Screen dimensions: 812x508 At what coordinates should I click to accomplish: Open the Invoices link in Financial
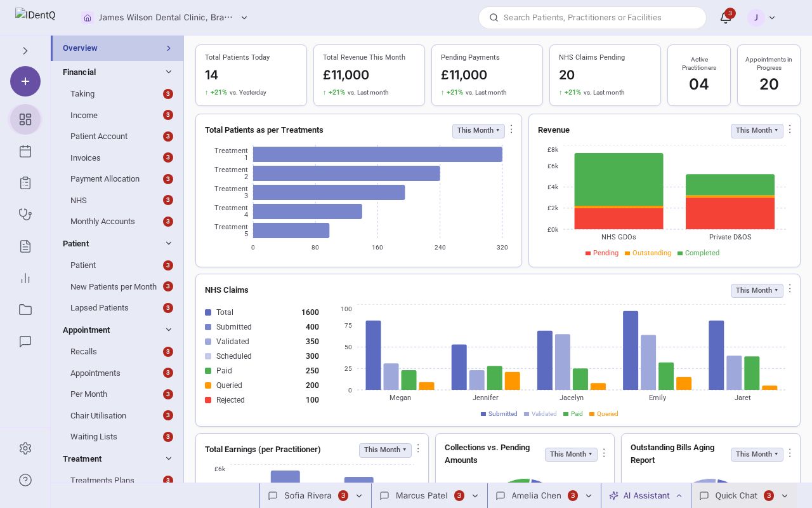coord(86,157)
